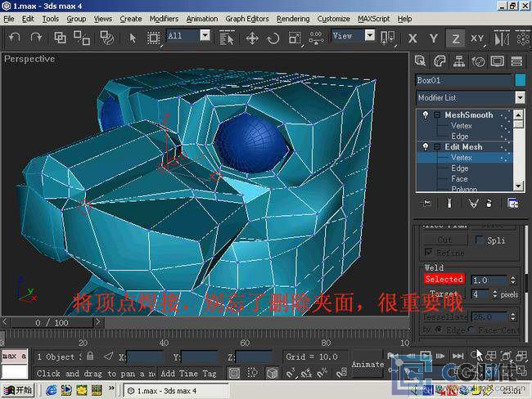Toggle the Edit Mesh modifier lightbulb

(x=426, y=147)
